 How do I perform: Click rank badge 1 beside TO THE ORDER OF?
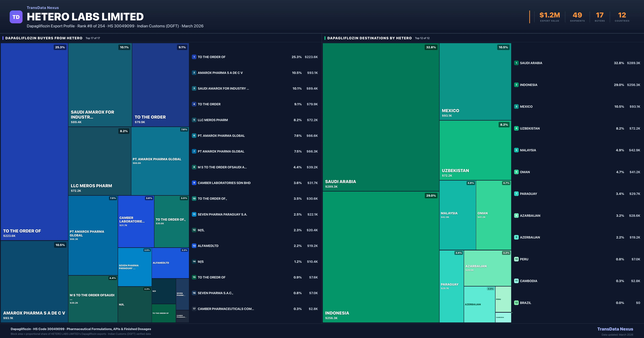click(x=194, y=57)
